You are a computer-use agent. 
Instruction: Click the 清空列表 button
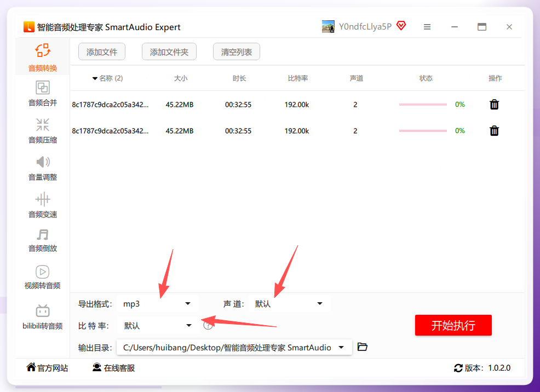pos(236,52)
